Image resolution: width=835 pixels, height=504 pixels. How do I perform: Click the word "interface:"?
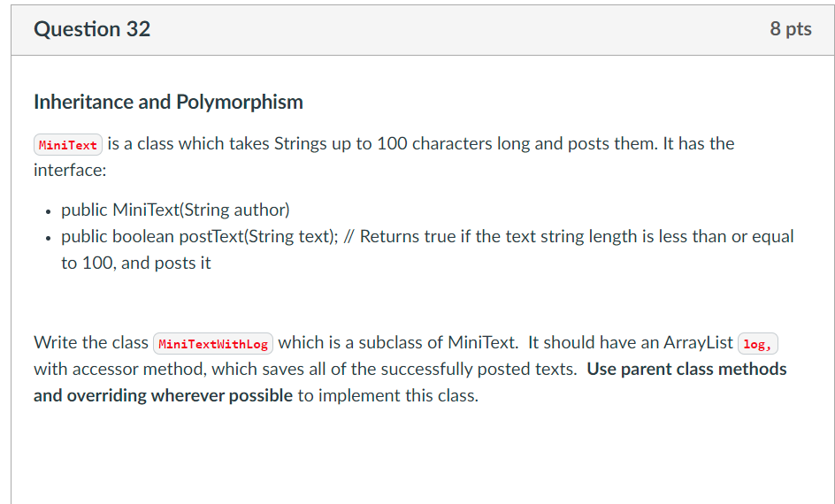click(70, 170)
